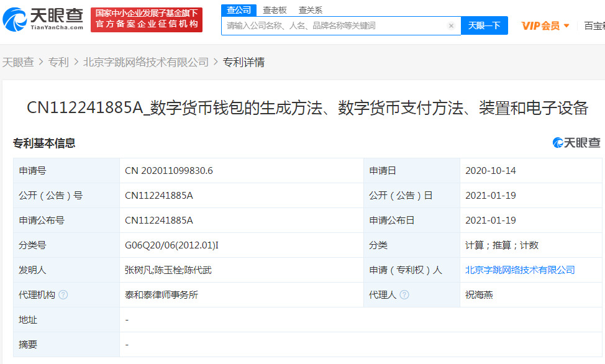This screenshot has width=605, height=364.
Task: Open the 百宝箱 menu item
Action: (x=594, y=26)
